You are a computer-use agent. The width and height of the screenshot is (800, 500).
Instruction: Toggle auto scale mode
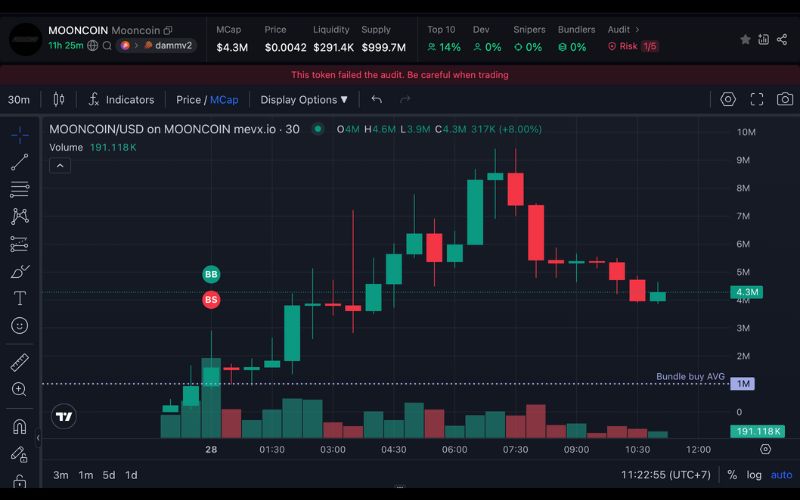pyautogui.click(x=781, y=475)
